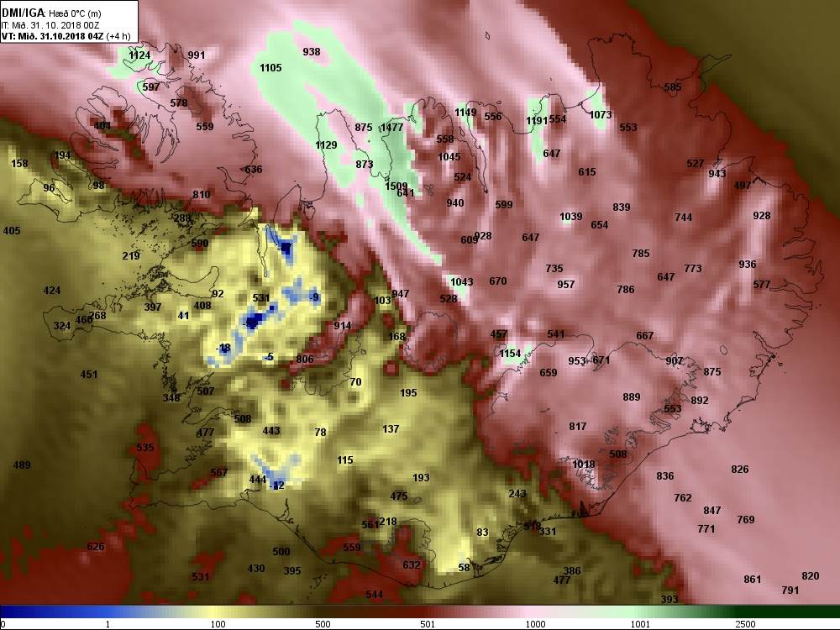Click the 424 map value
This screenshot has height=630, width=840.
point(52,291)
